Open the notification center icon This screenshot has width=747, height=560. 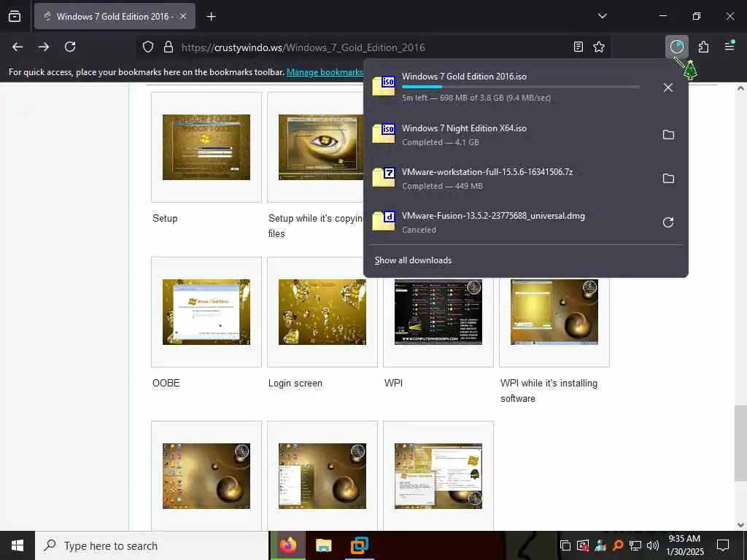tap(723, 545)
